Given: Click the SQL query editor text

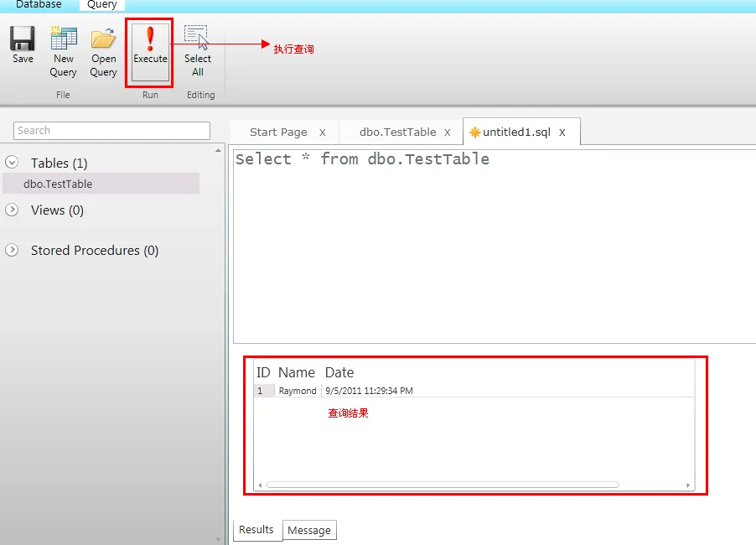Looking at the screenshot, I should 362,159.
